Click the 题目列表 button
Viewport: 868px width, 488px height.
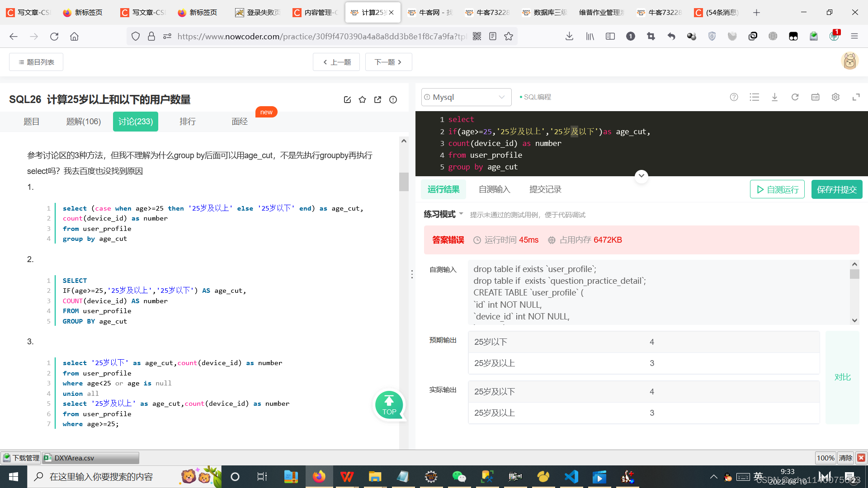click(36, 62)
